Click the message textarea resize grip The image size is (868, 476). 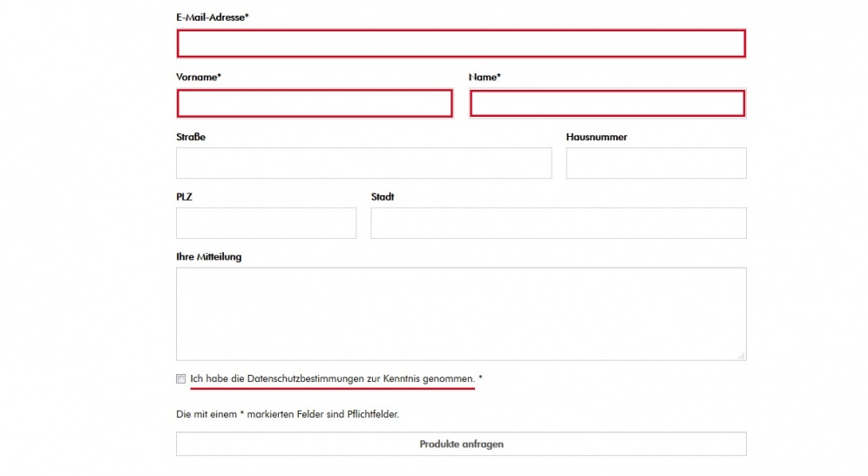(x=742, y=356)
